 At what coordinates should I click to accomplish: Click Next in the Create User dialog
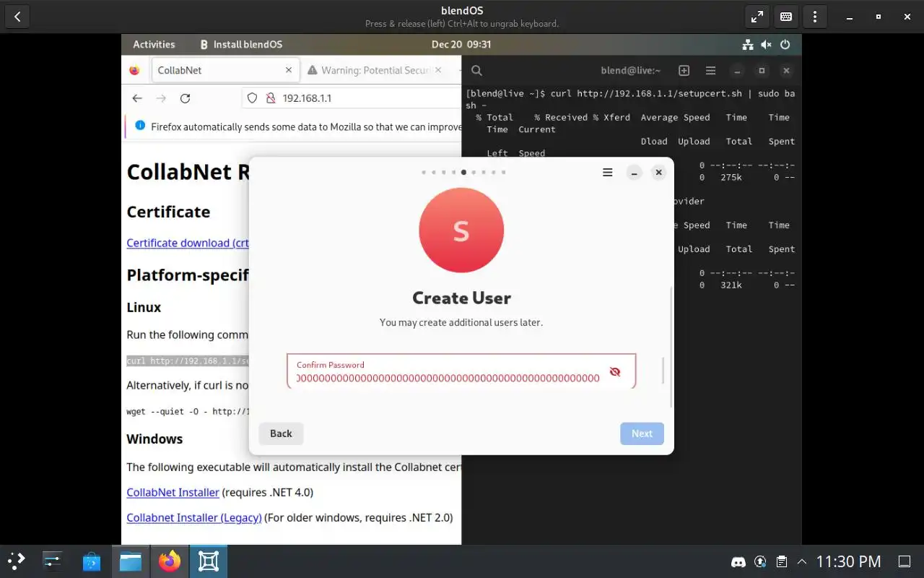pos(642,433)
